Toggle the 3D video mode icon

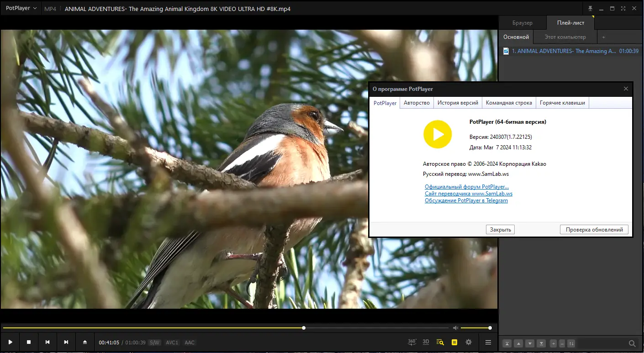(426, 342)
